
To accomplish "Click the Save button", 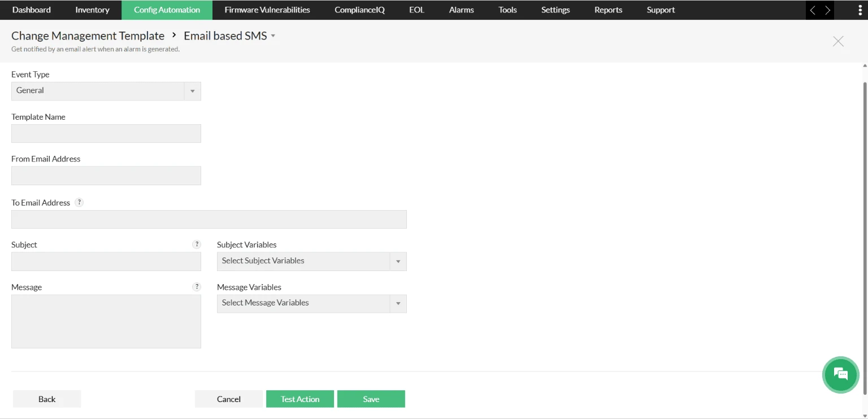I will [371, 399].
